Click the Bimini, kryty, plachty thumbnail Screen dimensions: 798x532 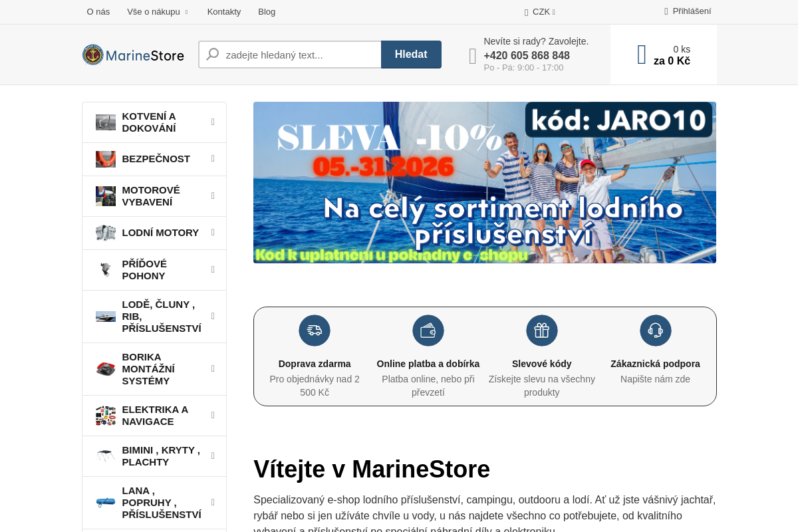point(106,456)
